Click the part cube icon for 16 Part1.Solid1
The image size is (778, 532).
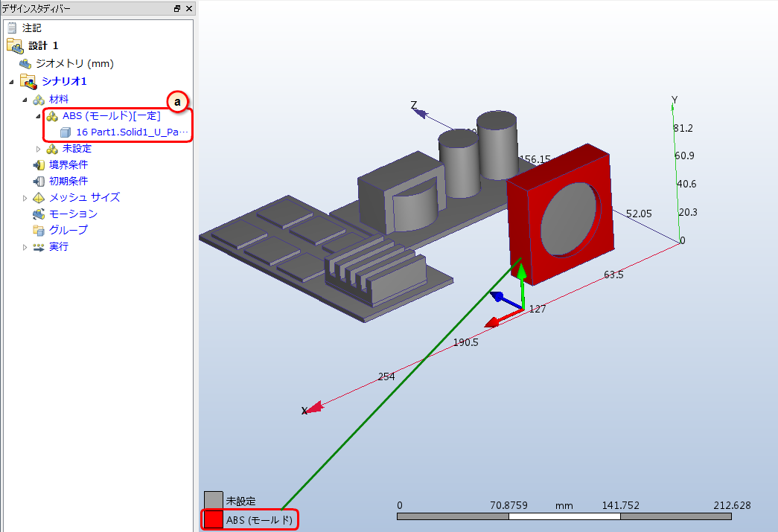click(x=66, y=132)
